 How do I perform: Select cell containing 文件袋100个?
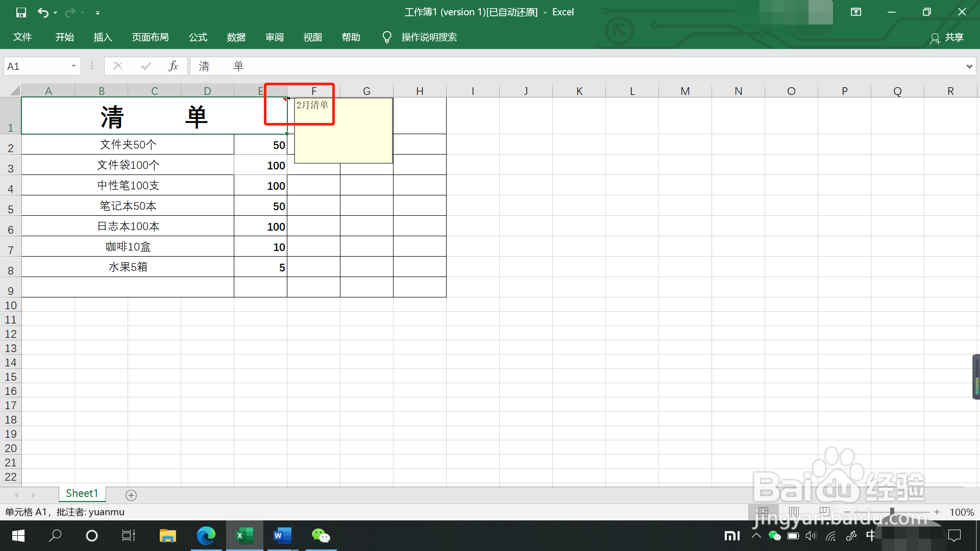pos(128,165)
